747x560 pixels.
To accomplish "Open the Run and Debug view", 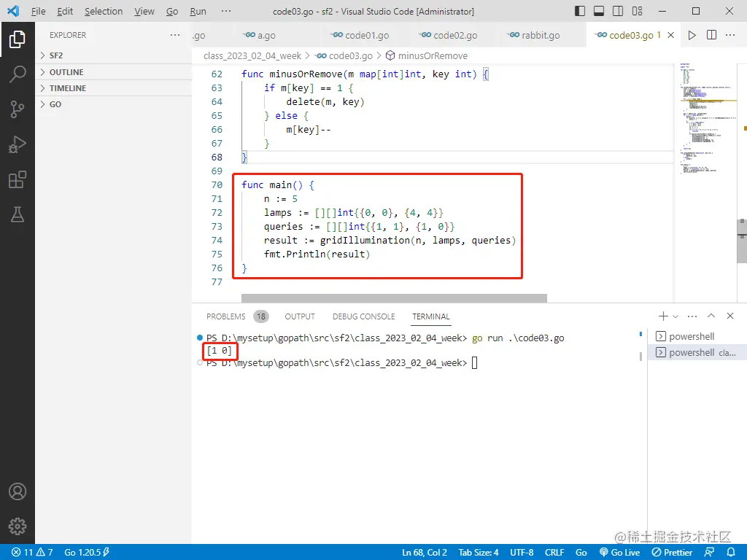I will coord(18,144).
